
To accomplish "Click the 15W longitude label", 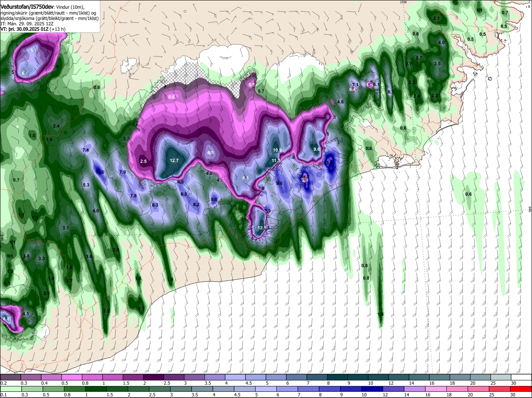I will tap(403, 2).
